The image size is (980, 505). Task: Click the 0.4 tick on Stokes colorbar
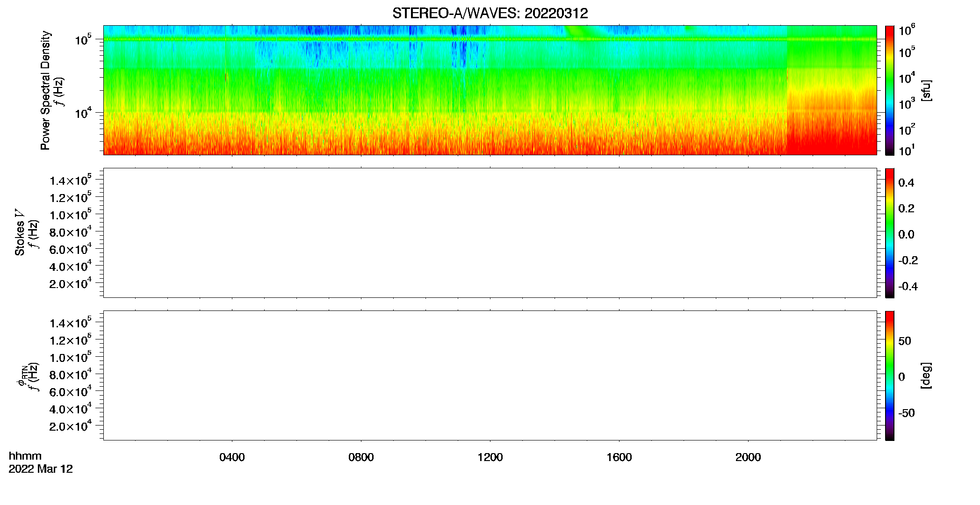point(906,183)
